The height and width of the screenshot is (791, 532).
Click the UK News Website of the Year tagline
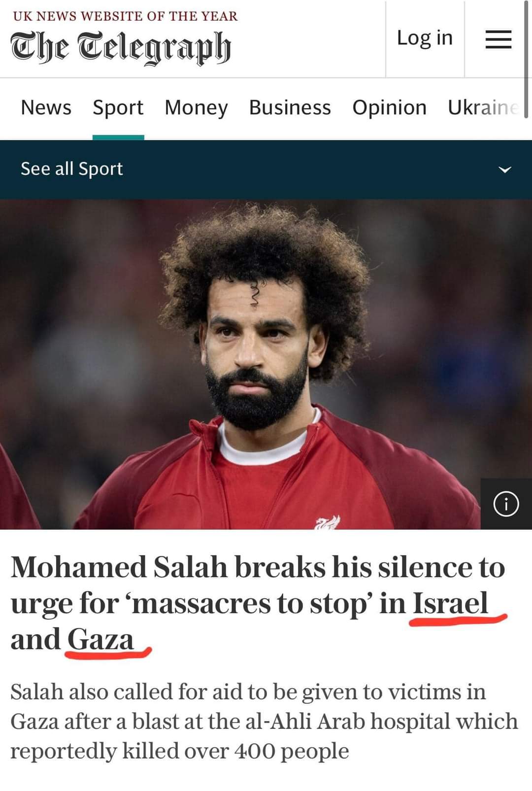click(125, 16)
